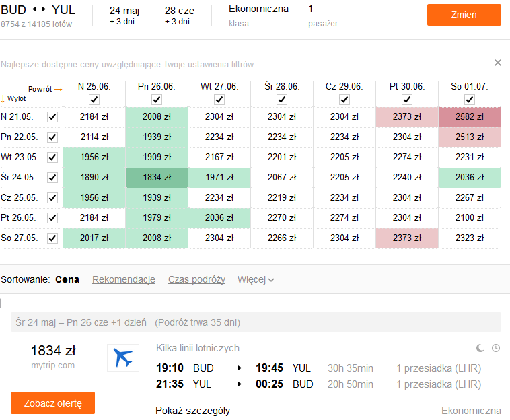510x420 pixels.
Task: Uncheck the N 25.06. return date checkbox
Action: [94, 100]
